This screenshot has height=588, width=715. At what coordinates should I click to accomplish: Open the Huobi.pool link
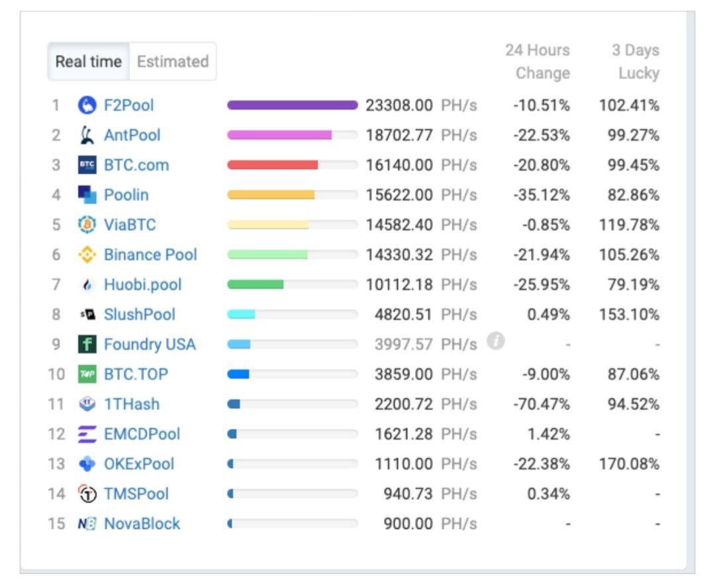(x=142, y=285)
